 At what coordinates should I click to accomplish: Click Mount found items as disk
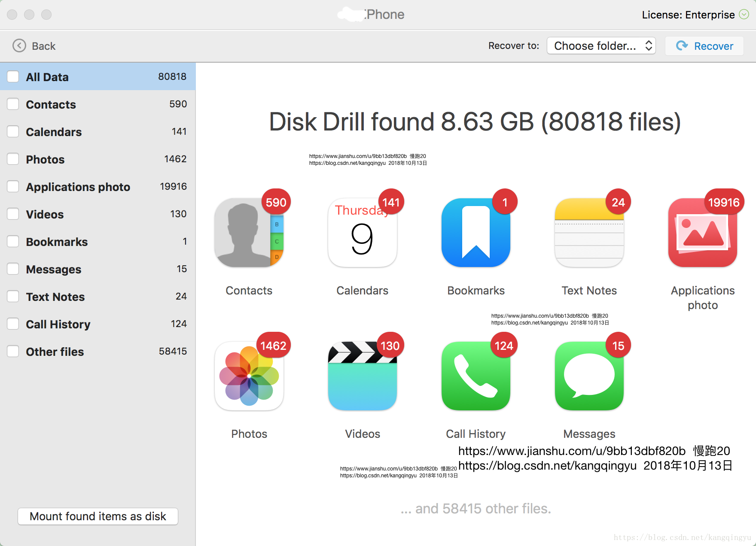[x=98, y=516]
